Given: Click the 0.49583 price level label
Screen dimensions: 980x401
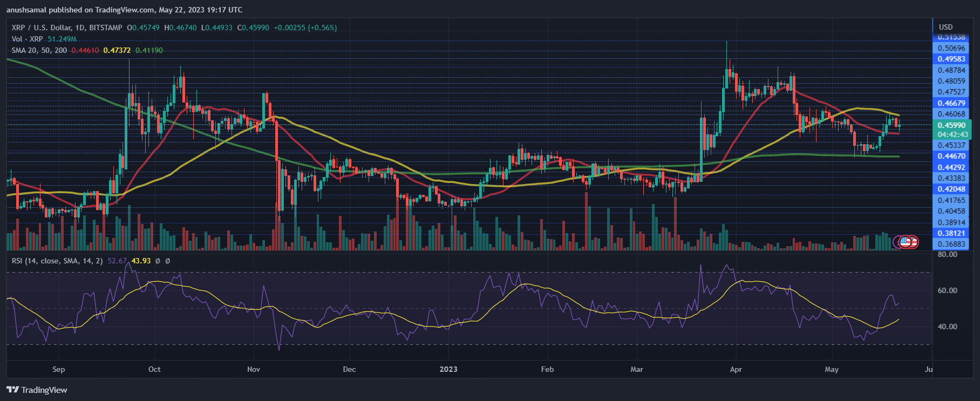Looking at the screenshot, I should (x=951, y=59).
